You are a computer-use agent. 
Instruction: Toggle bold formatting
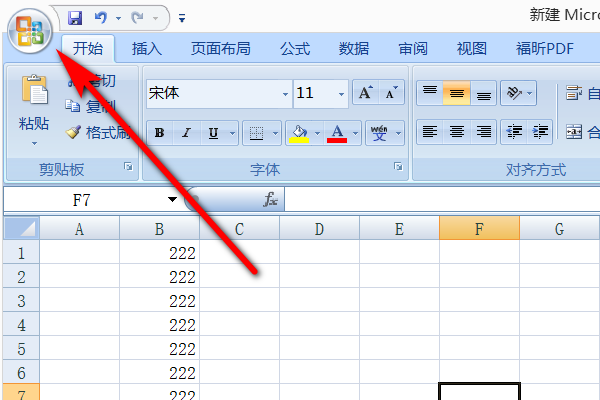(x=160, y=133)
